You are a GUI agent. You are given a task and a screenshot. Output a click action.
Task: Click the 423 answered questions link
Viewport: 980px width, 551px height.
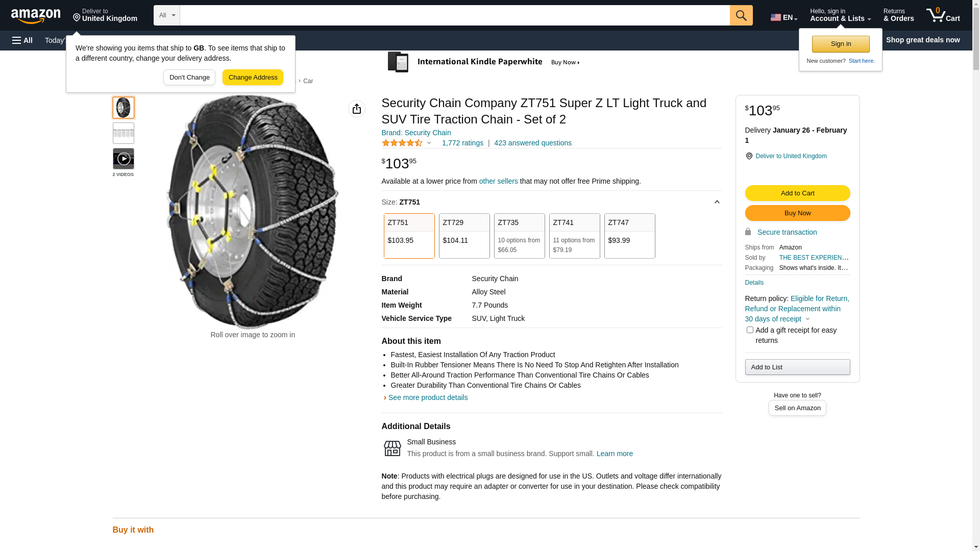pyautogui.click(x=532, y=143)
